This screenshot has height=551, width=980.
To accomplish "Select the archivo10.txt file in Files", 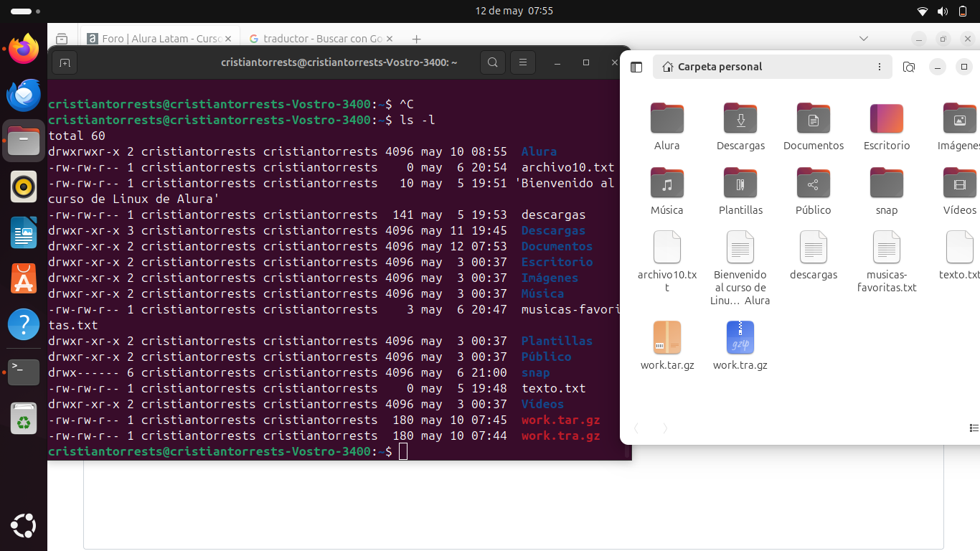I will click(667, 262).
